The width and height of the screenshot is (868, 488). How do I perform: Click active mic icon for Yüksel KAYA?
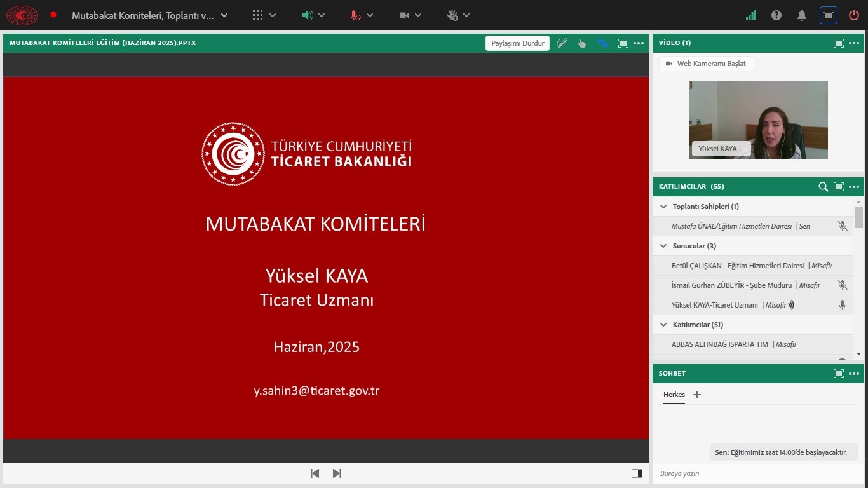(842, 305)
